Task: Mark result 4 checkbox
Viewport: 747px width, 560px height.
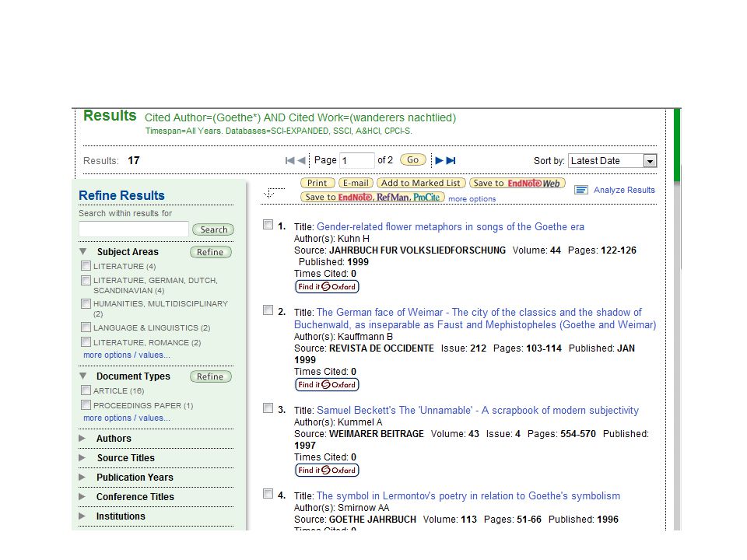Action: click(x=268, y=494)
